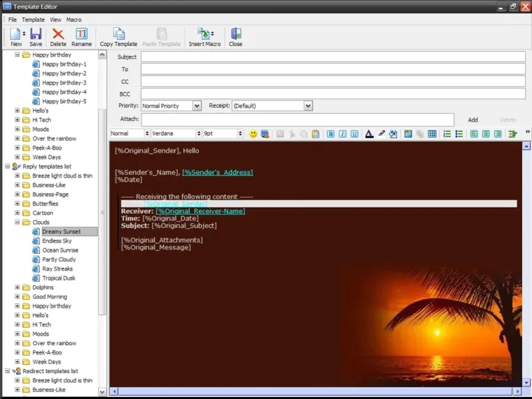Open the Macro menu
The image size is (532, 399).
pyautogui.click(x=74, y=20)
